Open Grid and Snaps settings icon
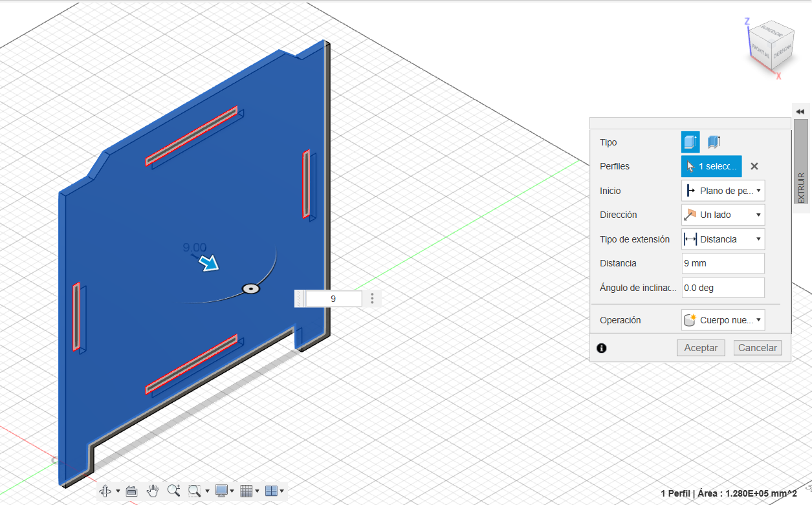812x505 pixels. [x=246, y=491]
